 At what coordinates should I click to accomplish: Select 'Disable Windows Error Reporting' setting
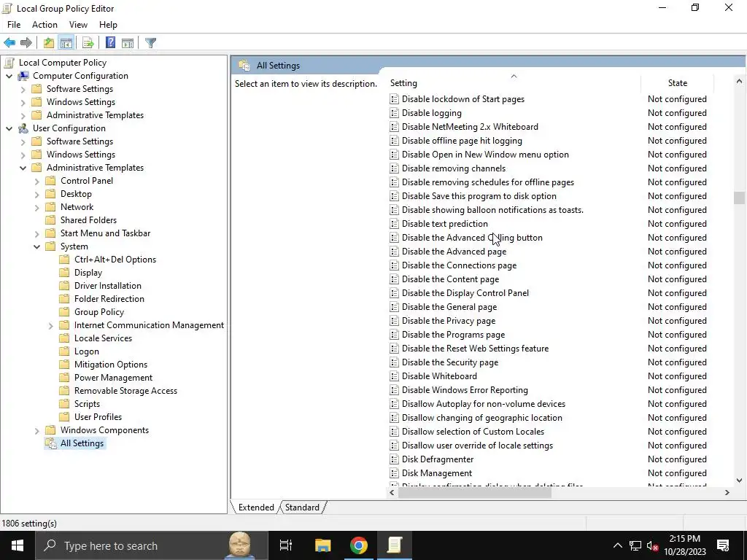(x=465, y=390)
